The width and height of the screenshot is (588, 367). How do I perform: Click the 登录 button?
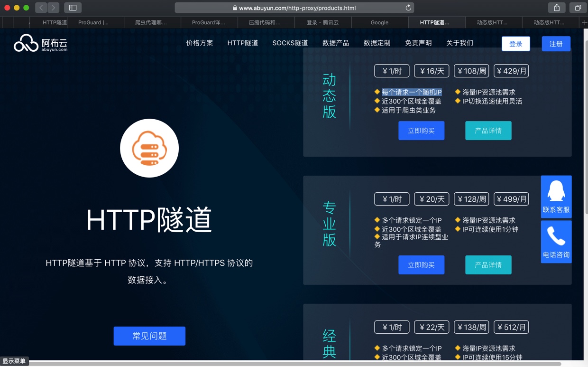(516, 44)
